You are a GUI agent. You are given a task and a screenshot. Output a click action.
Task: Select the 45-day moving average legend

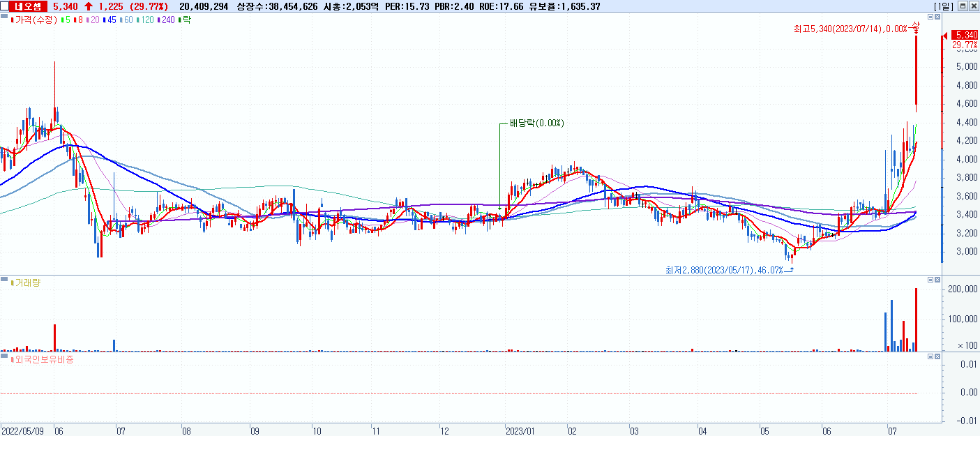[108, 20]
